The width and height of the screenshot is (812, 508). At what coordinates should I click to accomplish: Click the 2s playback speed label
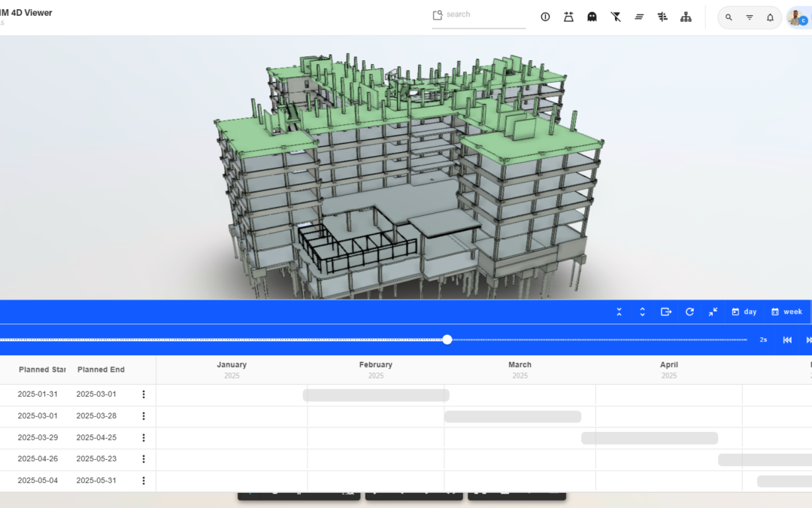[x=763, y=340]
